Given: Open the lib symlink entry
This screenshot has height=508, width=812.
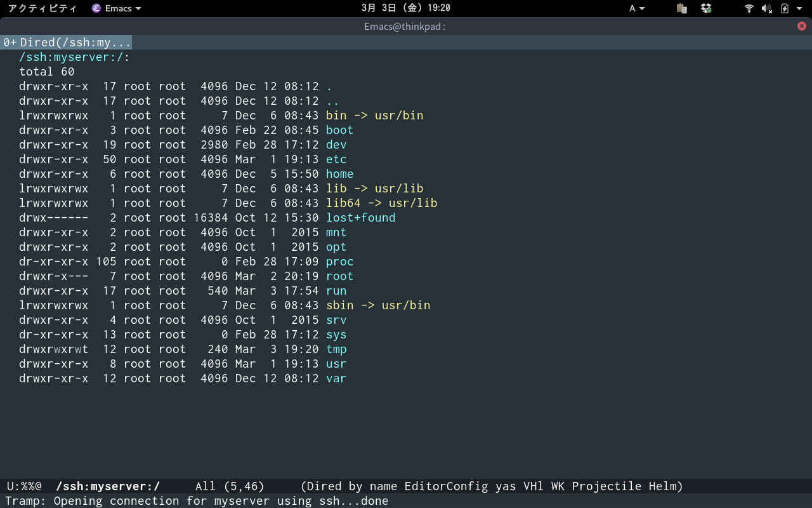Looking at the screenshot, I should [x=374, y=189].
